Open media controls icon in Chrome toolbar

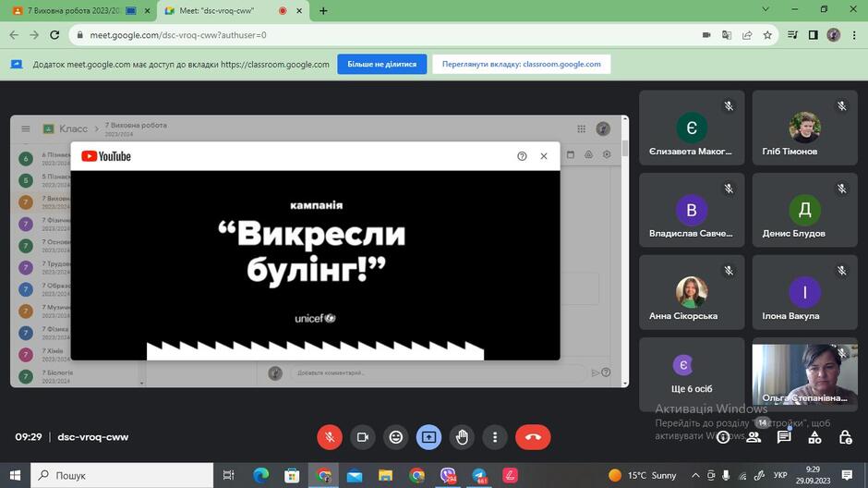pos(792,35)
